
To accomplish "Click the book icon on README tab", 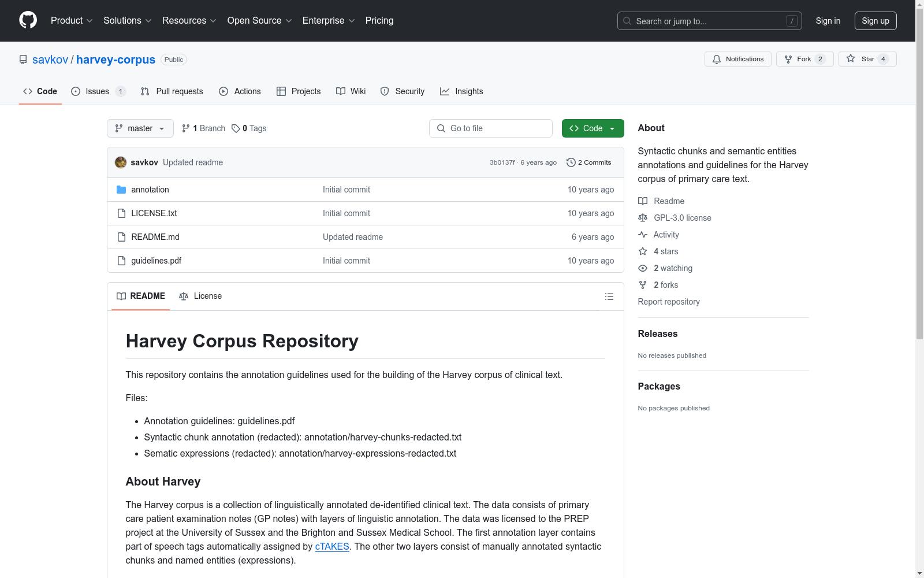I will tap(121, 296).
